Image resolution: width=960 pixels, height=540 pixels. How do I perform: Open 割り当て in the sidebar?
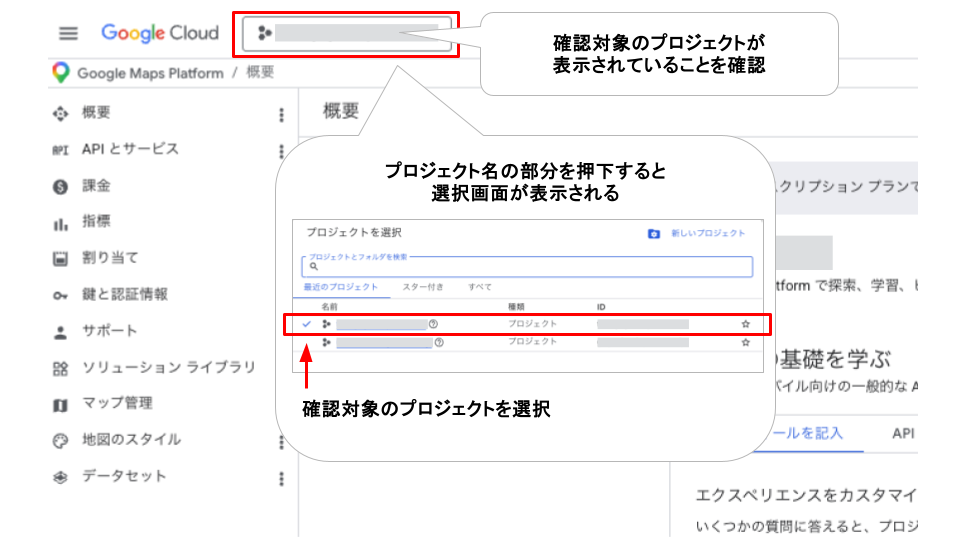pos(110,258)
